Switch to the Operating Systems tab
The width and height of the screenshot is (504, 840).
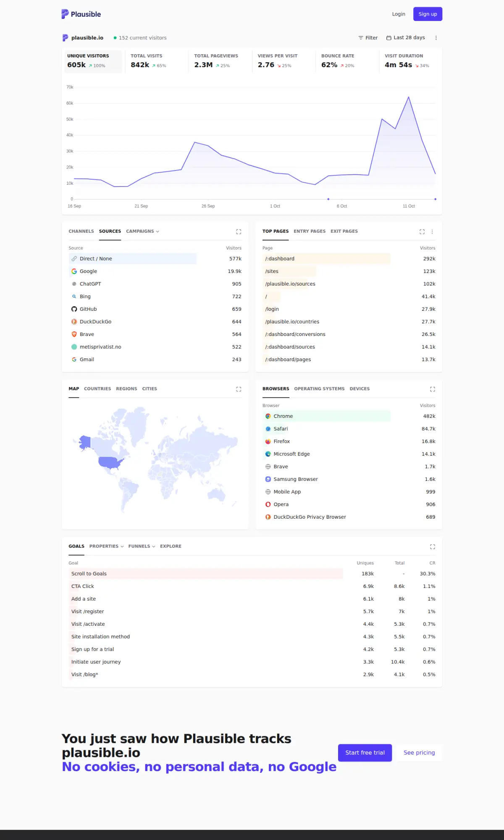(x=319, y=389)
